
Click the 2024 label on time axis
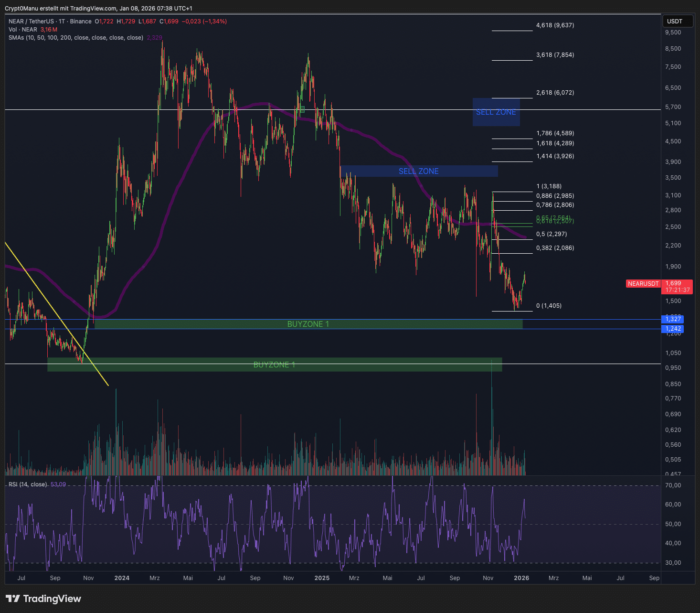(122, 578)
